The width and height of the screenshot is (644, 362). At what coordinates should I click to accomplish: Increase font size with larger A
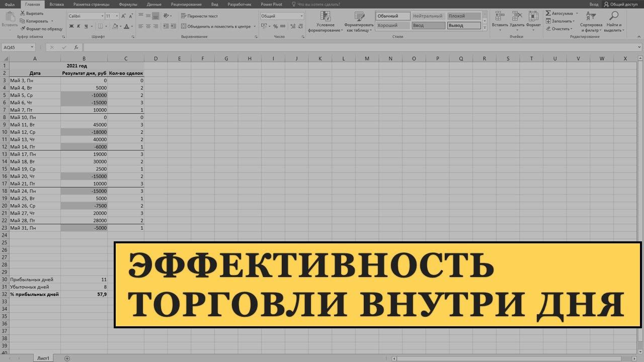pyautogui.click(x=123, y=16)
